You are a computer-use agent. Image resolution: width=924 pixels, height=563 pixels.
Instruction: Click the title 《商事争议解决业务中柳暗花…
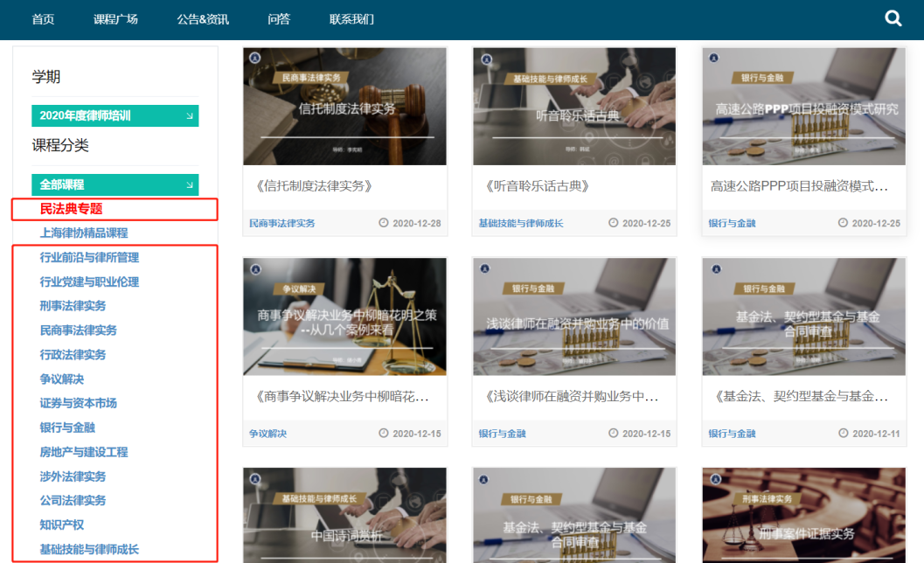[341, 396]
